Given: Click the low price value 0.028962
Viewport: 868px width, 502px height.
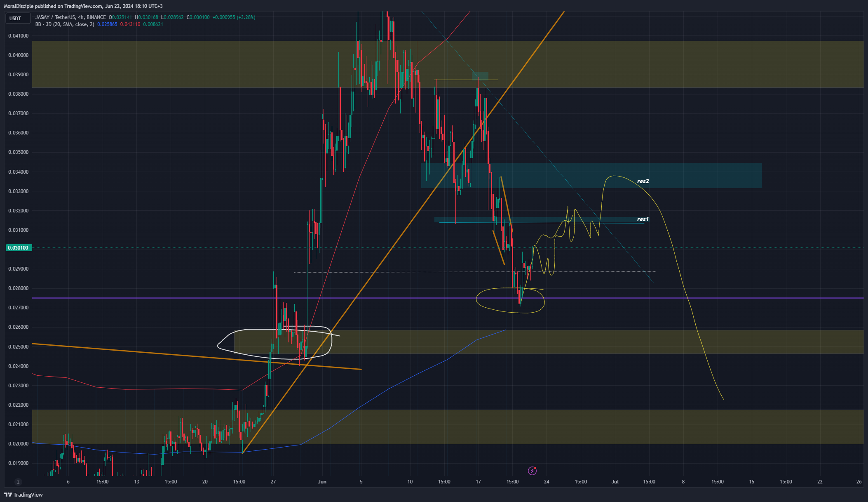Looking at the screenshot, I should coord(174,17).
